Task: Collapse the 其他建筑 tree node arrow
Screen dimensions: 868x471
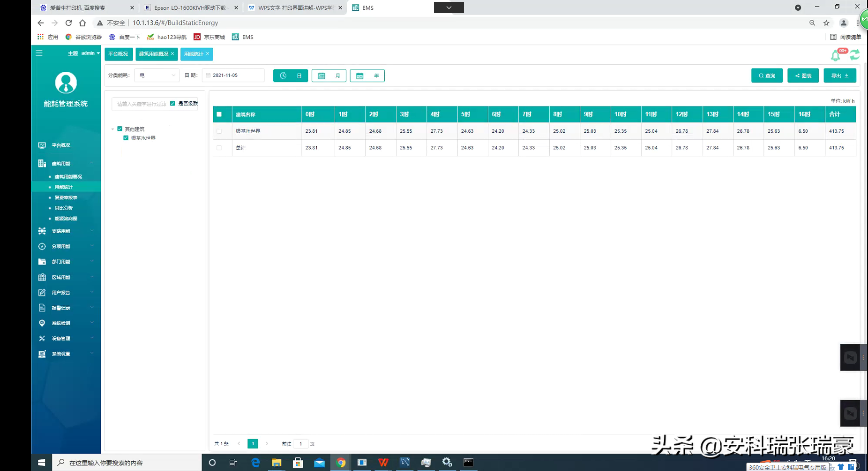Action: coord(112,129)
